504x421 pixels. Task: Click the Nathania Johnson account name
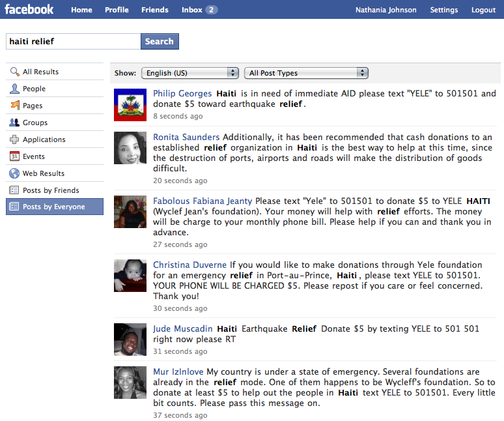385,10
